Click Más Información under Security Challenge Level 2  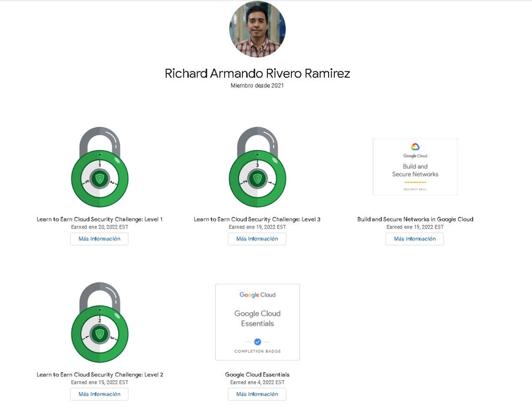click(x=100, y=394)
